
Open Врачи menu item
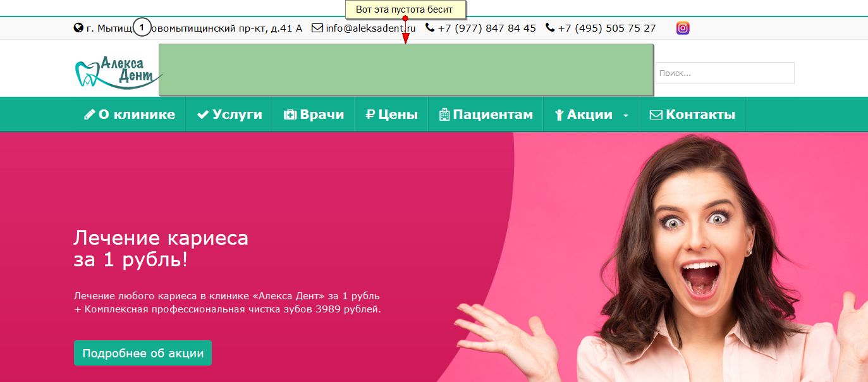coord(314,114)
